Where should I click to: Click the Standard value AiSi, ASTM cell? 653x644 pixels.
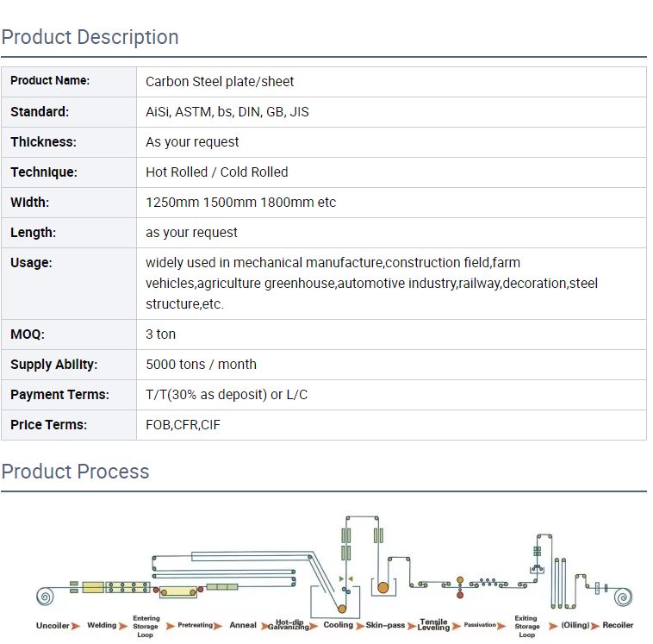coord(227,112)
